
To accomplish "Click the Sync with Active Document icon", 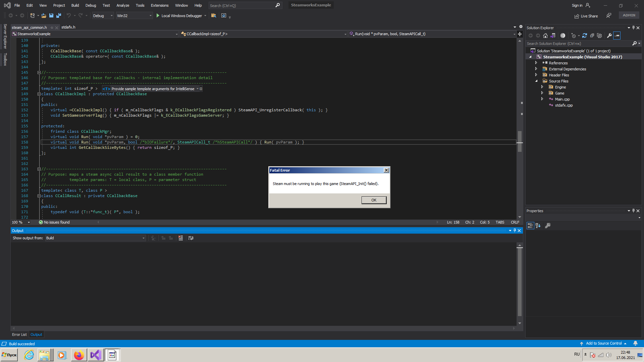I will [x=585, y=36].
